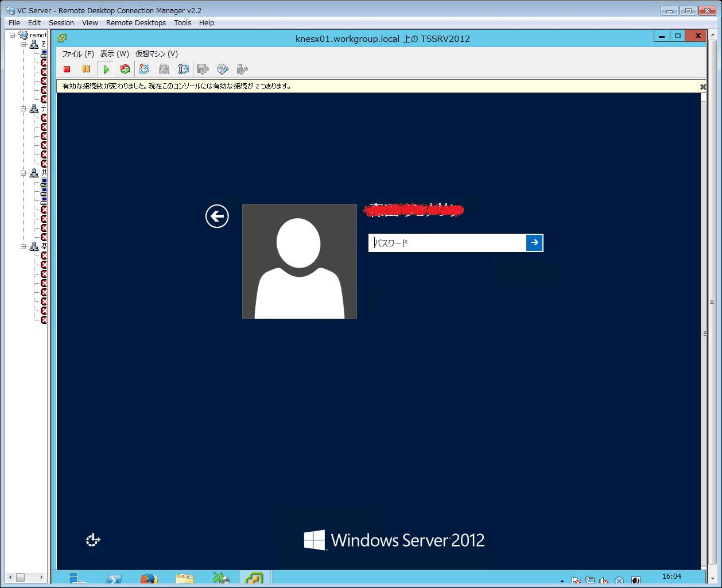Click the tree panel horizontal scrollbar thumb
Viewport: 722px width, 588px height.
[x=20, y=577]
